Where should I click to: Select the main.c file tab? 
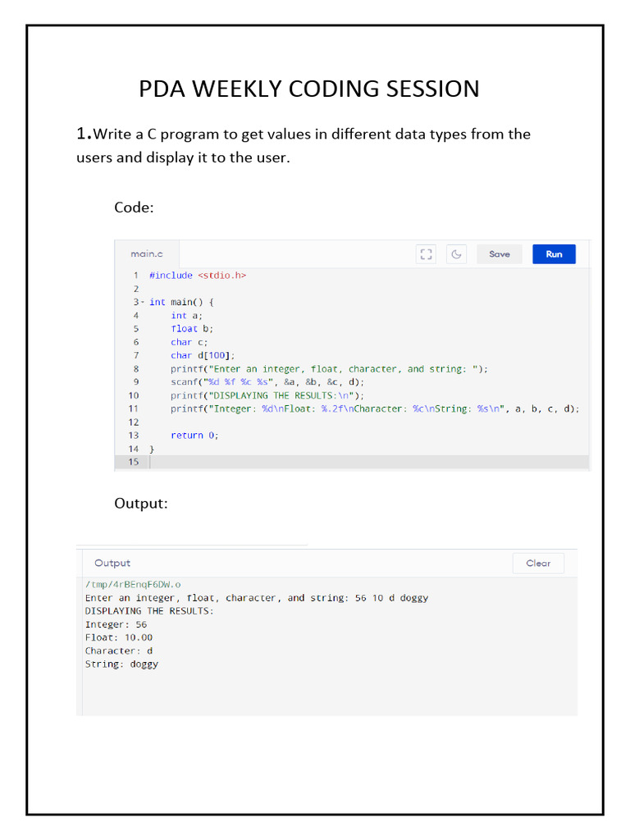coord(148,254)
